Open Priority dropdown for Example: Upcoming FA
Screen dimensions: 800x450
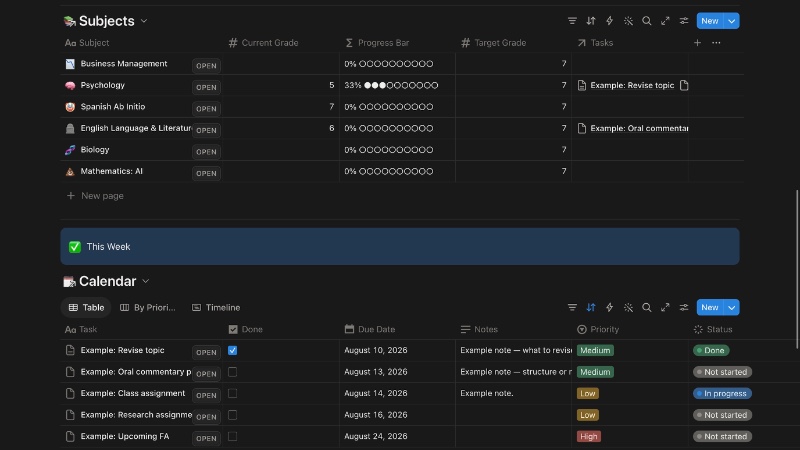(x=589, y=436)
